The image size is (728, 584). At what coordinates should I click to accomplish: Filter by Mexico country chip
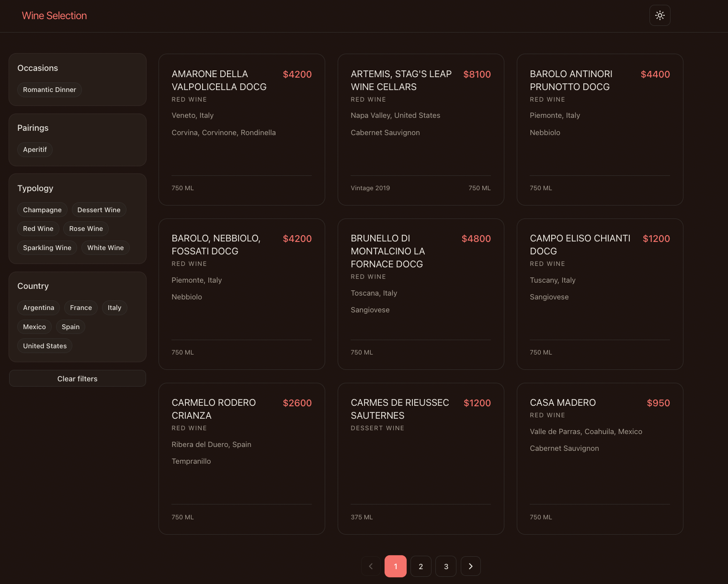point(34,327)
